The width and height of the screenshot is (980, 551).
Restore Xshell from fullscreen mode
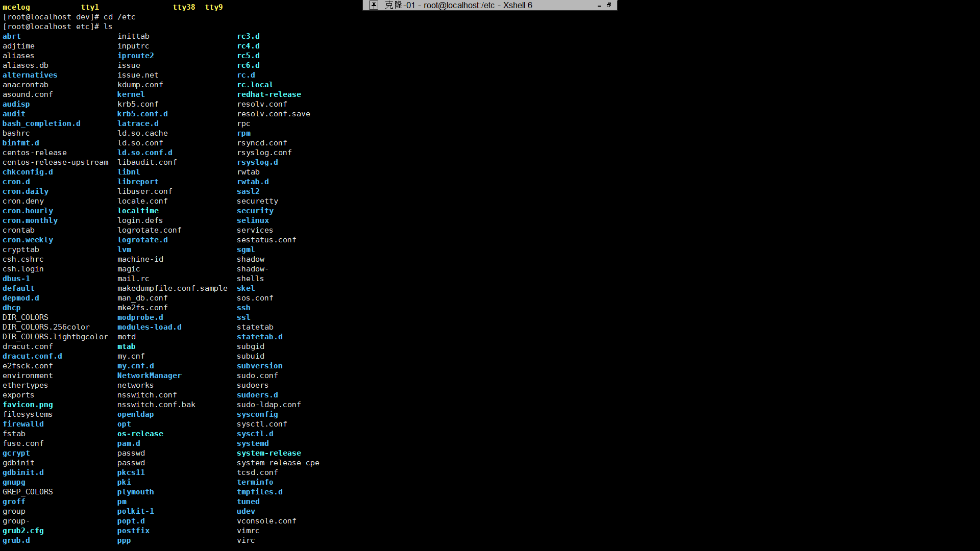click(x=609, y=5)
